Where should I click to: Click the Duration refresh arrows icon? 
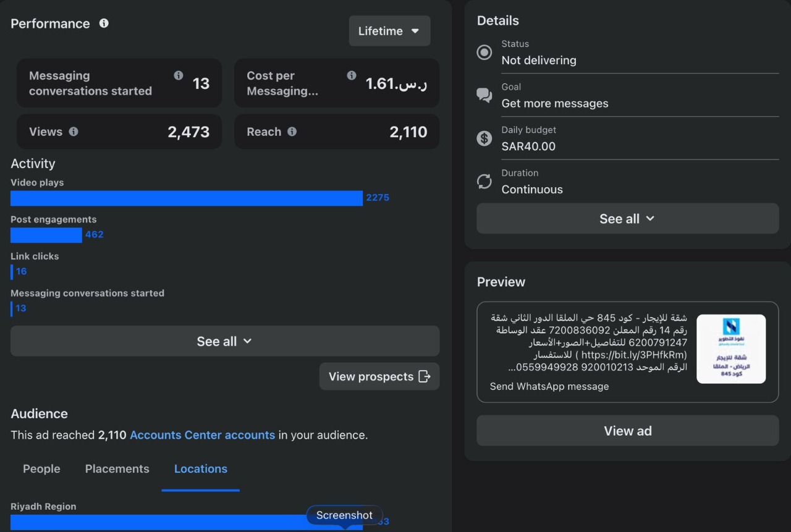(x=484, y=182)
